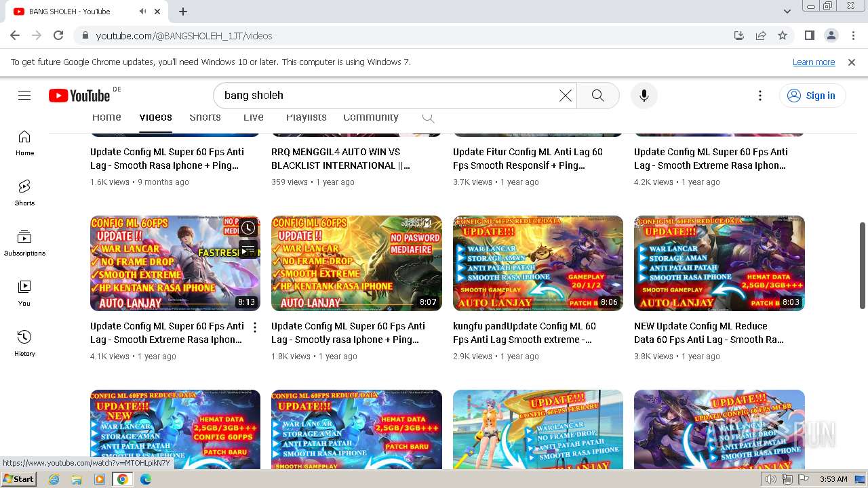Play the 8:03 duration video thumbnail

point(719,263)
